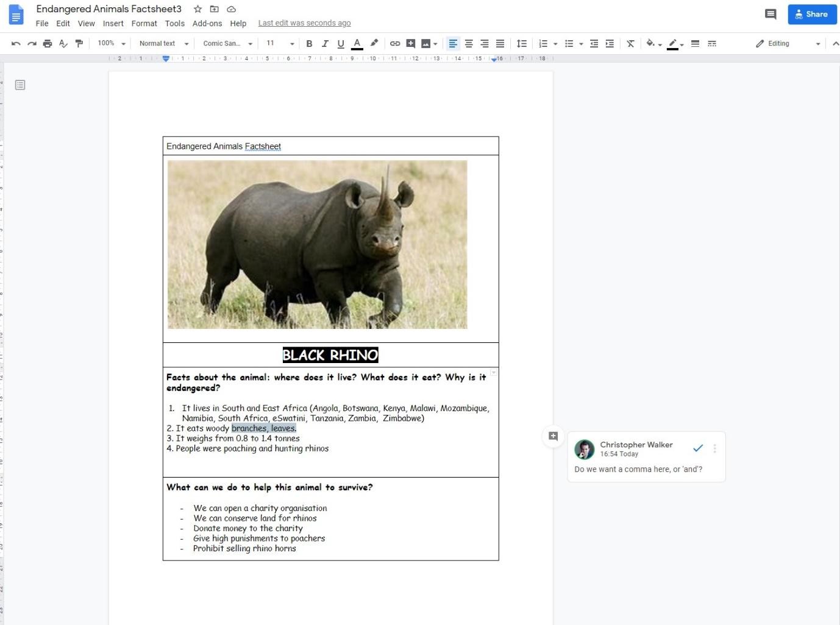The image size is (840, 625).
Task: Toggle numbered list
Action: point(543,43)
